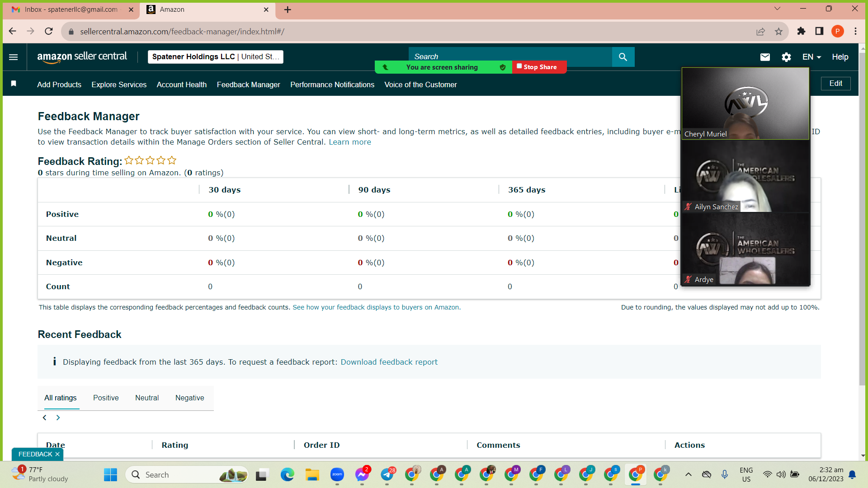Open Voice of the Customer menu item
The image size is (868, 488).
420,84
